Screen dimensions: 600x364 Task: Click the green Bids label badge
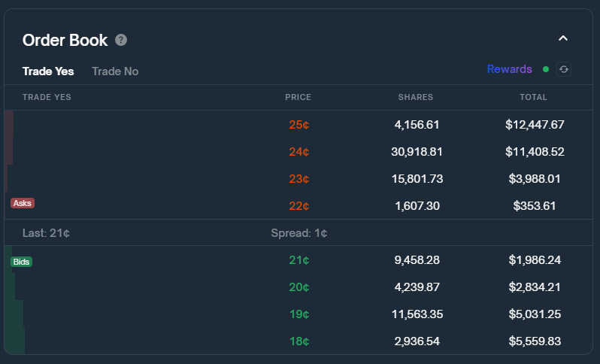pyautogui.click(x=22, y=262)
